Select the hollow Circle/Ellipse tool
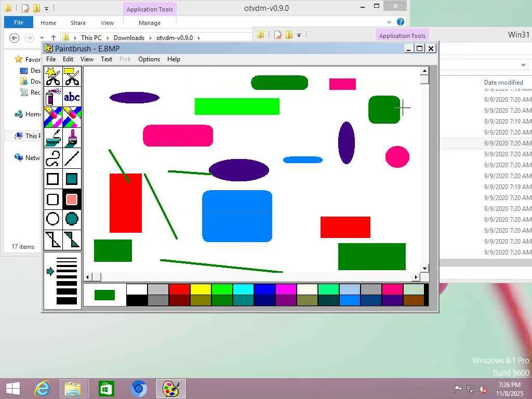The image size is (532, 399). [53, 219]
